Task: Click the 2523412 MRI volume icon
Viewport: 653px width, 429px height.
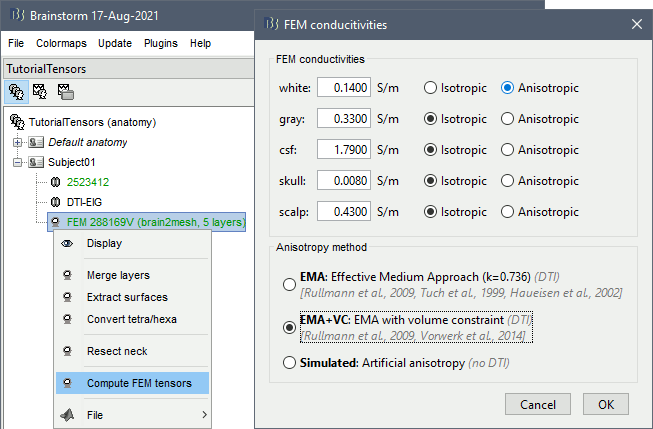Action: tap(55, 182)
